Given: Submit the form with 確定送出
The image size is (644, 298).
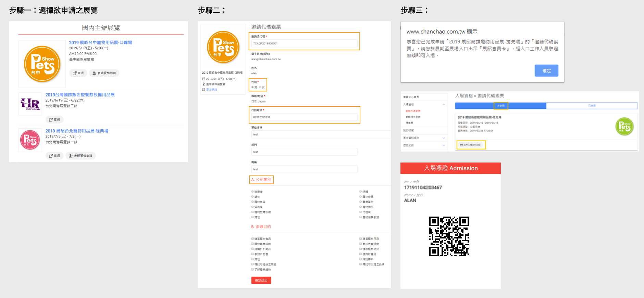Looking at the screenshot, I should [261, 280].
